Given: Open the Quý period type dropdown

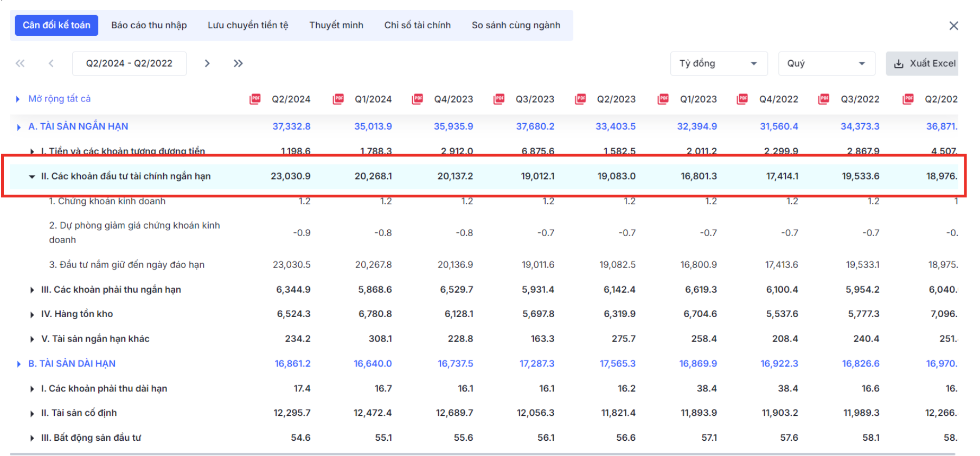Looking at the screenshot, I should click(x=827, y=64).
